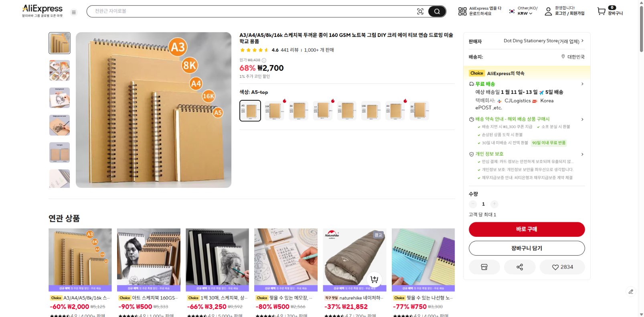Click the 장바구니 담기 button

[527, 248]
